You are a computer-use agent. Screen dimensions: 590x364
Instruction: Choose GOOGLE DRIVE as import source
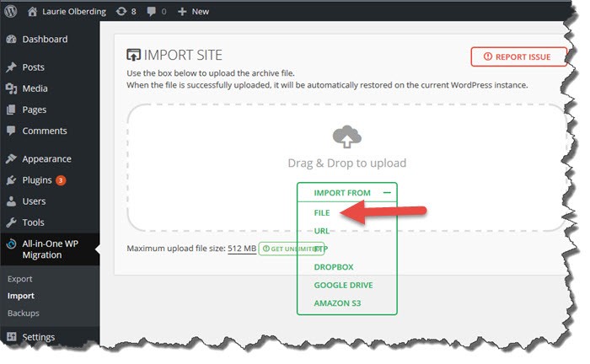(344, 285)
